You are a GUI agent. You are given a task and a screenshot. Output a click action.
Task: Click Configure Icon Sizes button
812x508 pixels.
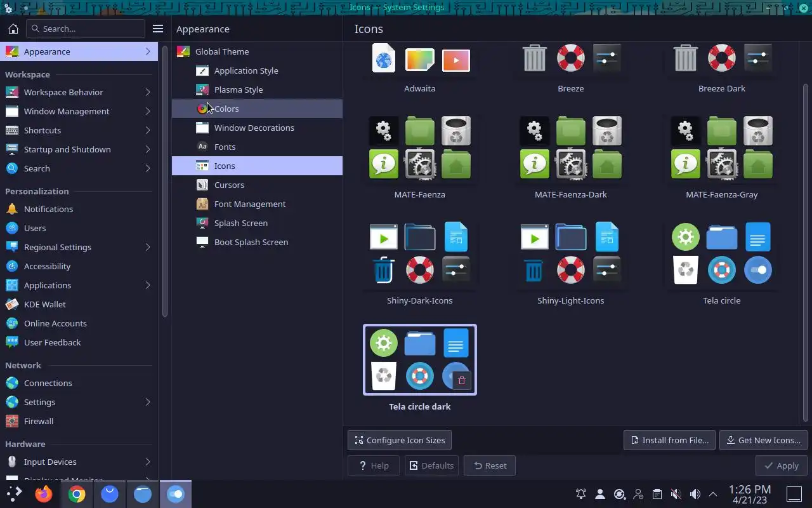(x=400, y=440)
